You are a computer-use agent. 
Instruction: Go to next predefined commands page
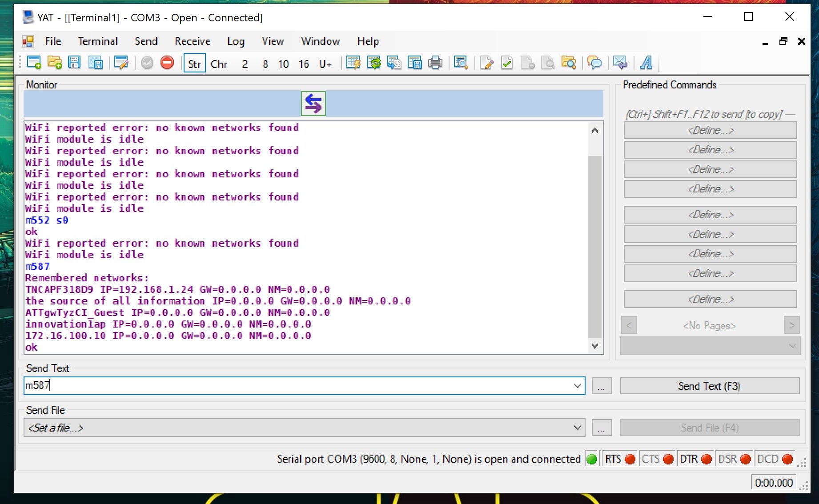pyautogui.click(x=791, y=325)
